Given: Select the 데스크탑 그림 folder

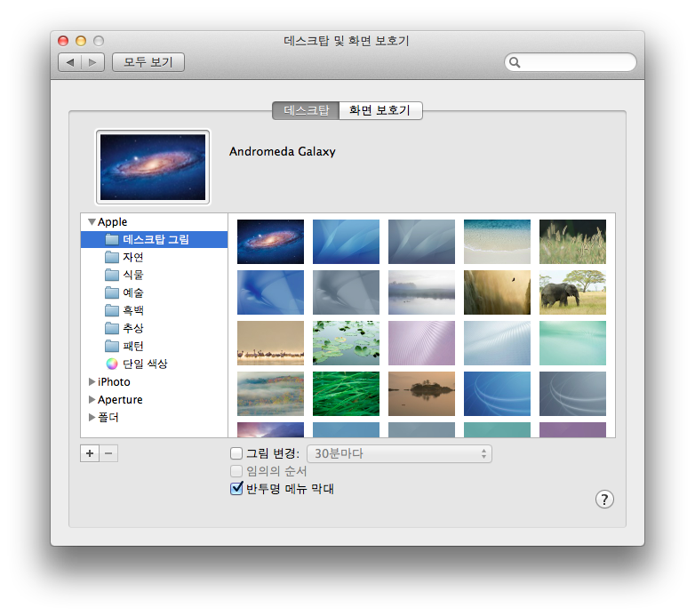Looking at the screenshot, I should pos(155,239).
